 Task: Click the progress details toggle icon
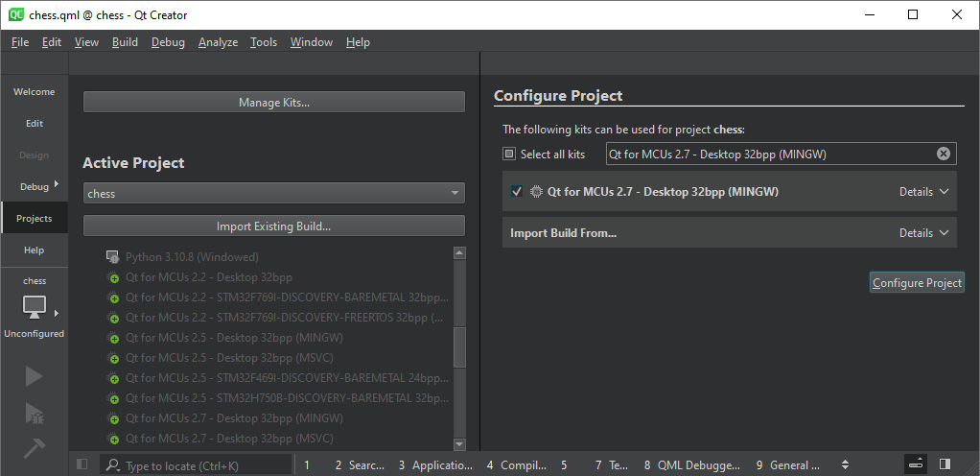(916, 464)
